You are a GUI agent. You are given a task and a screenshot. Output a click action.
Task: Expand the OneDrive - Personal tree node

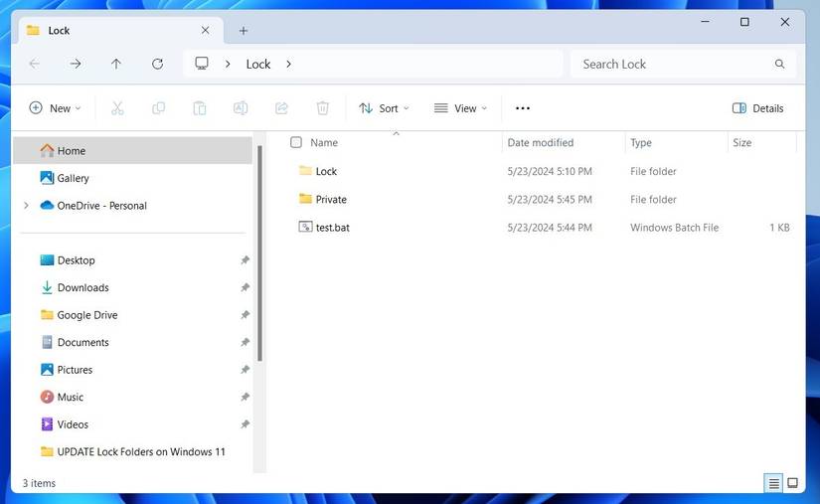click(26, 206)
